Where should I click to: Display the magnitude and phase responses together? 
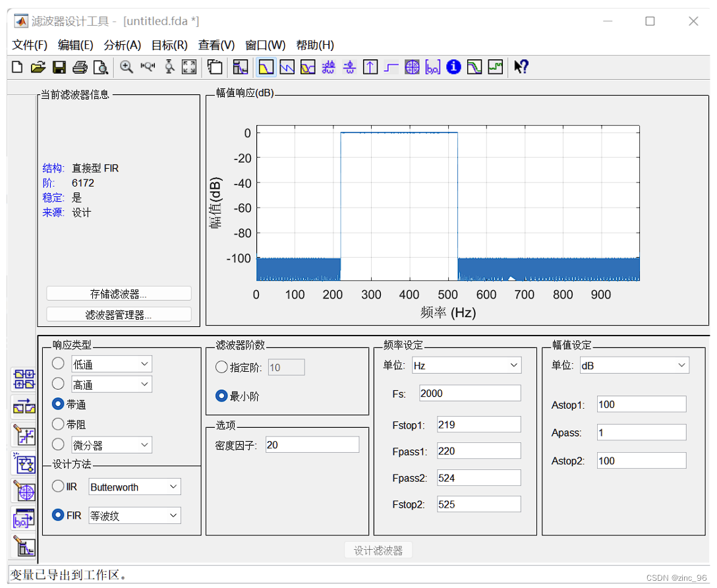308,67
